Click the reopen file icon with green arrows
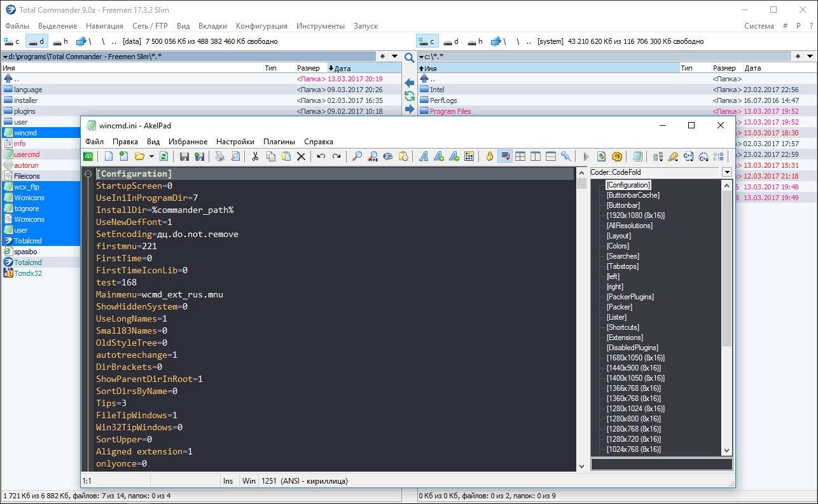This screenshot has height=504, width=818. (x=163, y=156)
